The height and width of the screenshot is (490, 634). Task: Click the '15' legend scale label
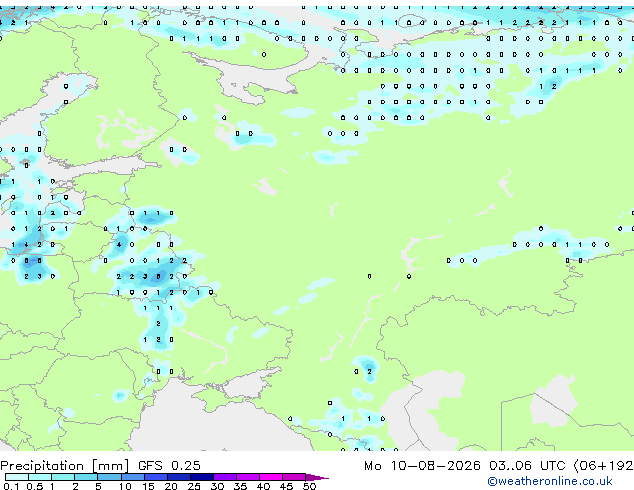(x=148, y=486)
